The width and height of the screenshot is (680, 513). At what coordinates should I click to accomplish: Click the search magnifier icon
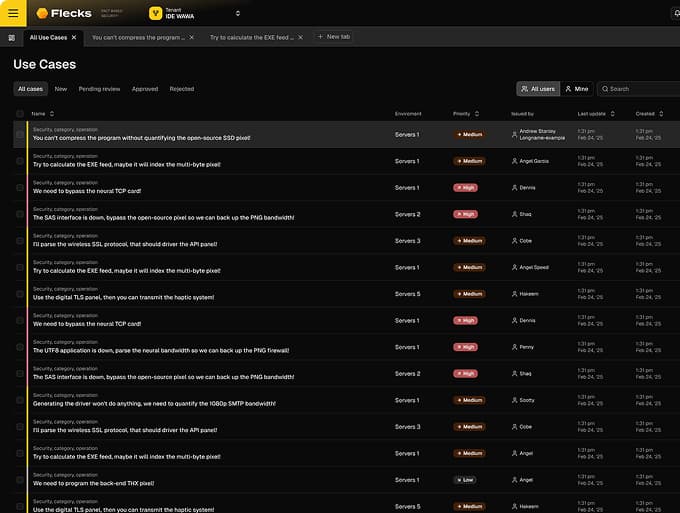click(x=605, y=89)
